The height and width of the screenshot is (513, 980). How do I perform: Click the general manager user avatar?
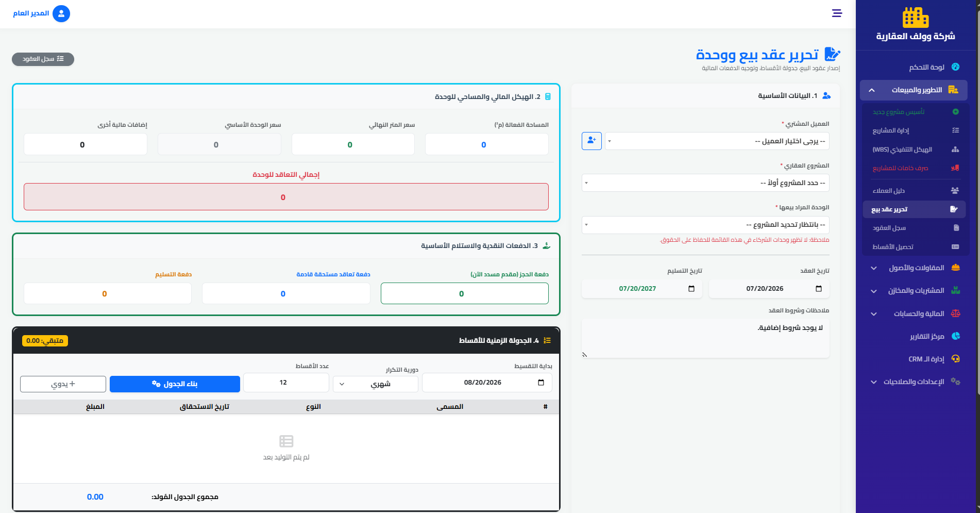[x=61, y=13]
